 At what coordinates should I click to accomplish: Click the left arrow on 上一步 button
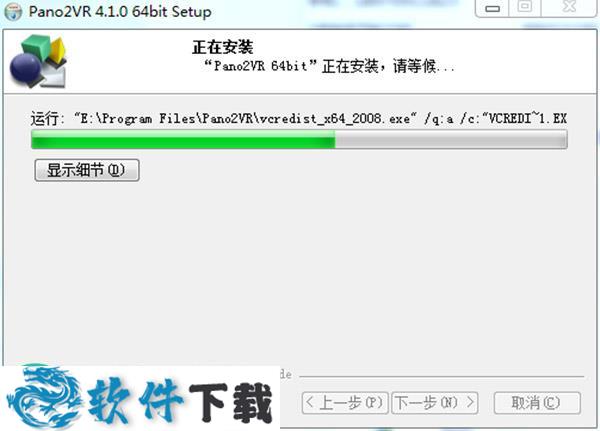pyautogui.click(x=310, y=403)
